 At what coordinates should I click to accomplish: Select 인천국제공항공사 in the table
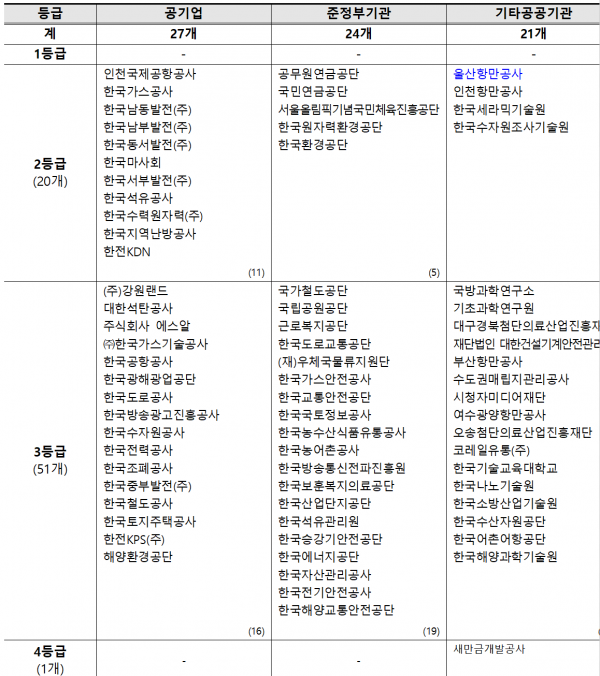point(150,74)
